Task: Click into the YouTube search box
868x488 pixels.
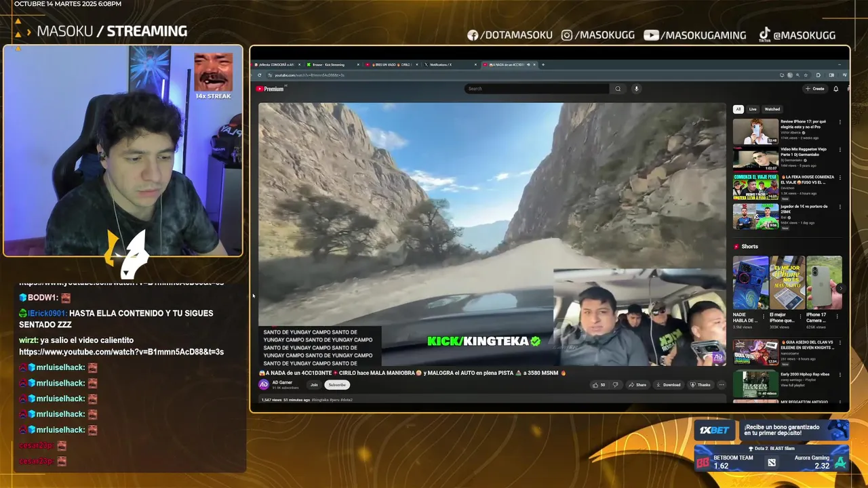Action: point(537,89)
